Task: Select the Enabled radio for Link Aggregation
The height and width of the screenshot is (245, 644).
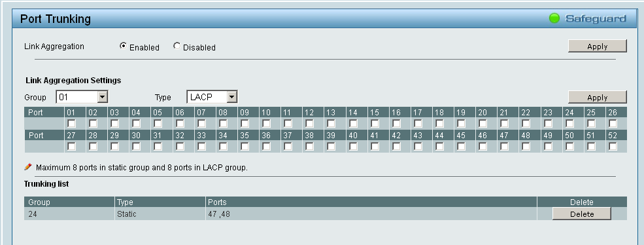Action: tap(123, 46)
